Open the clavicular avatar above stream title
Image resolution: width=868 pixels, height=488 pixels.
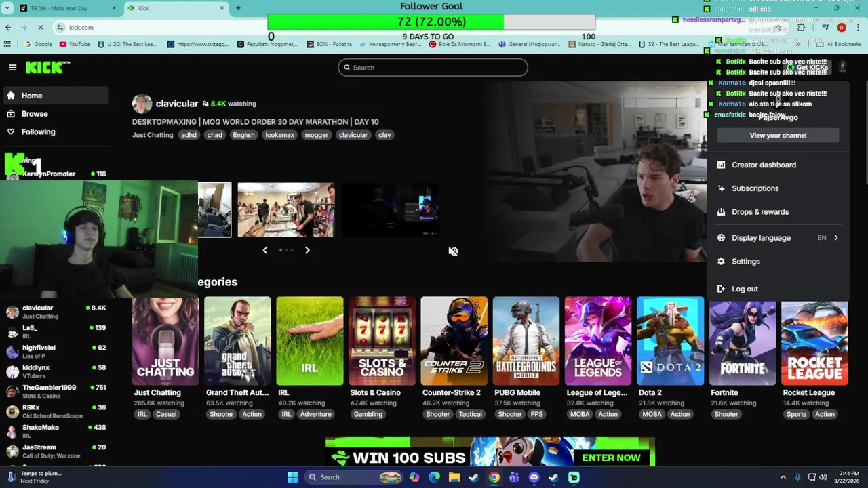point(142,104)
